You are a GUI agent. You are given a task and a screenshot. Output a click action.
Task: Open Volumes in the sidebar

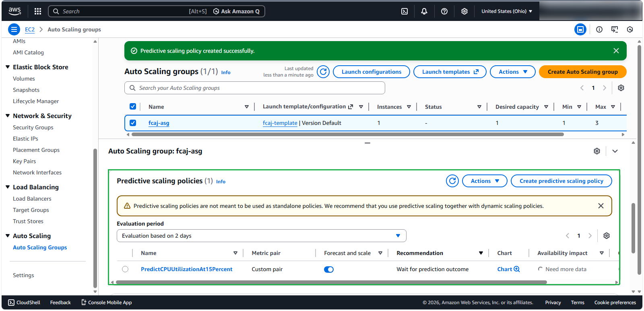click(24, 79)
